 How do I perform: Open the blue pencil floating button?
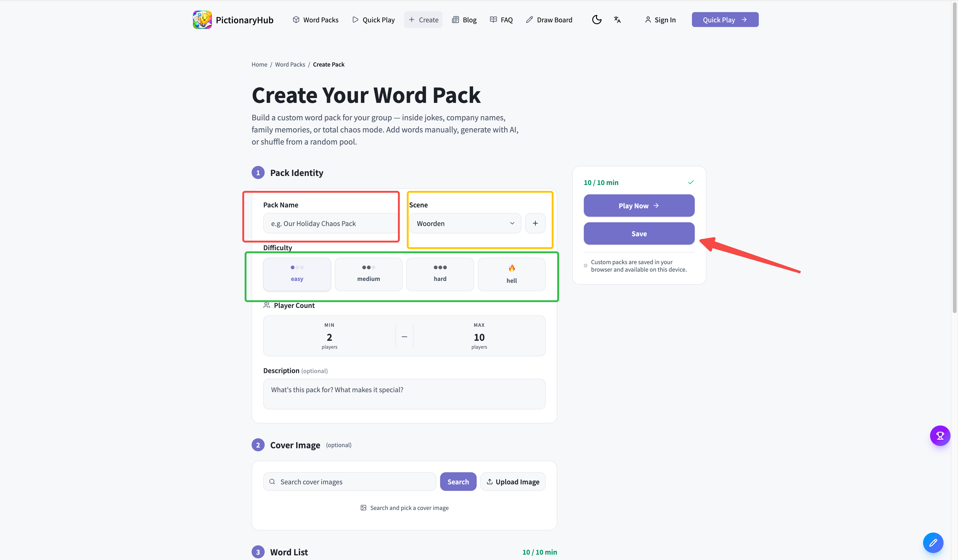click(x=933, y=543)
